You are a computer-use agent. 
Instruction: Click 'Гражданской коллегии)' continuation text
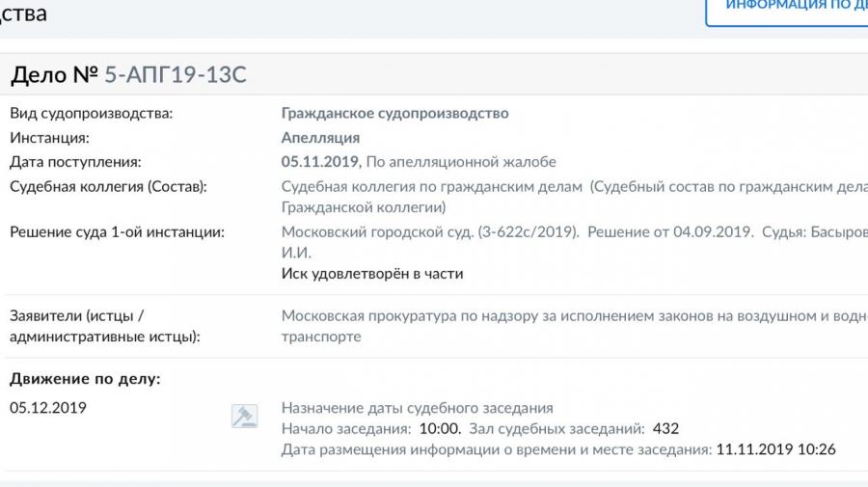click(364, 207)
